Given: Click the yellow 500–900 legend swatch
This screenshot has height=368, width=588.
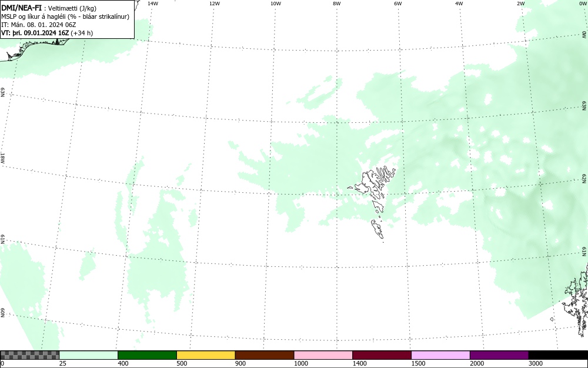Looking at the screenshot, I should coord(206,355).
